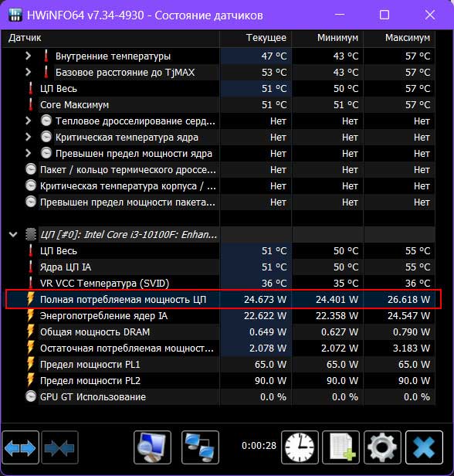Click the 3.183 W maximum value
Screen dimensions: 454x476
pos(412,348)
